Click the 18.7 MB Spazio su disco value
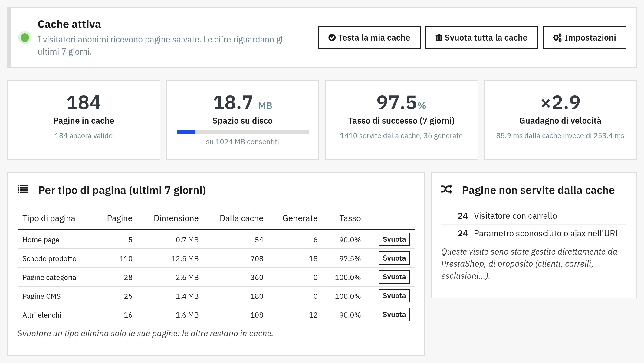Viewport: 644px width, 363px height. [x=243, y=102]
